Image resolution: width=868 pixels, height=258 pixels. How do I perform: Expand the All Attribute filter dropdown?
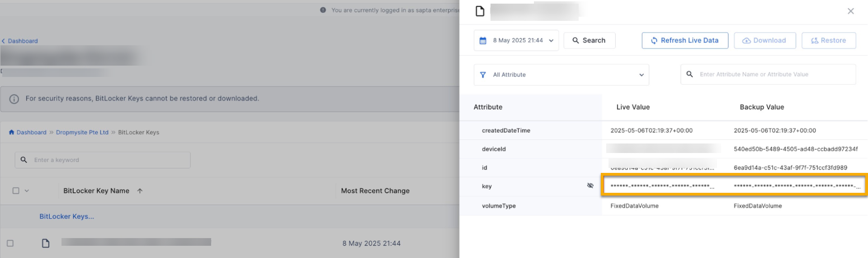(561, 75)
